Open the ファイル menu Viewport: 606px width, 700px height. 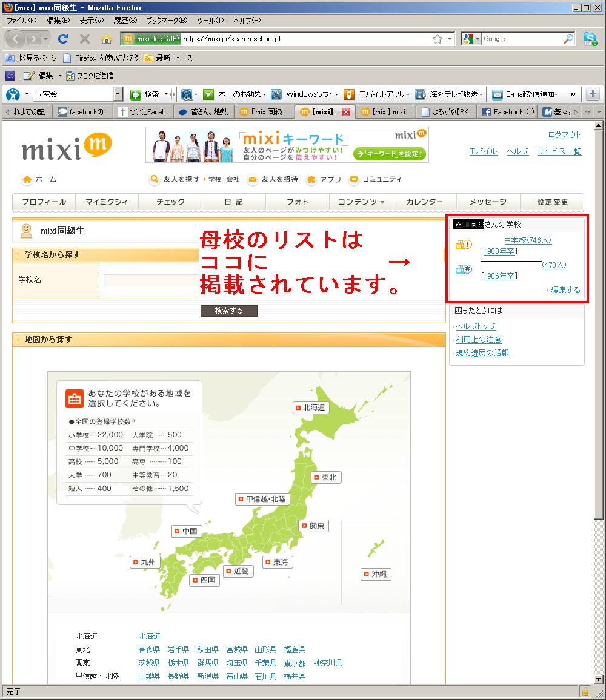click(21, 21)
